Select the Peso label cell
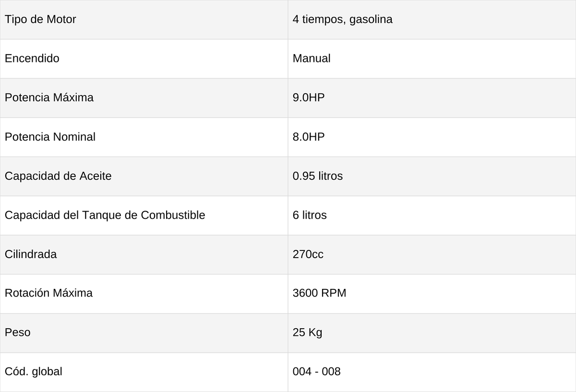576x392 pixels. click(x=144, y=333)
